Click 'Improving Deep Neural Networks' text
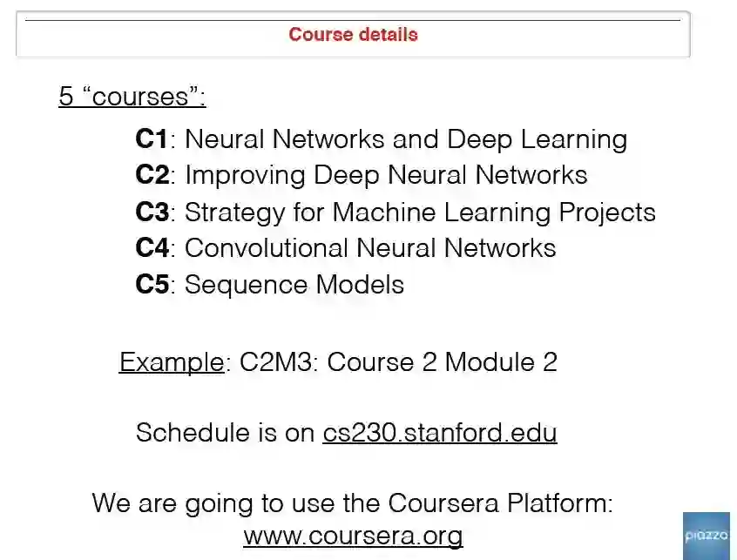The height and width of the screenshot is (560, 737). [x=386, y=175]
